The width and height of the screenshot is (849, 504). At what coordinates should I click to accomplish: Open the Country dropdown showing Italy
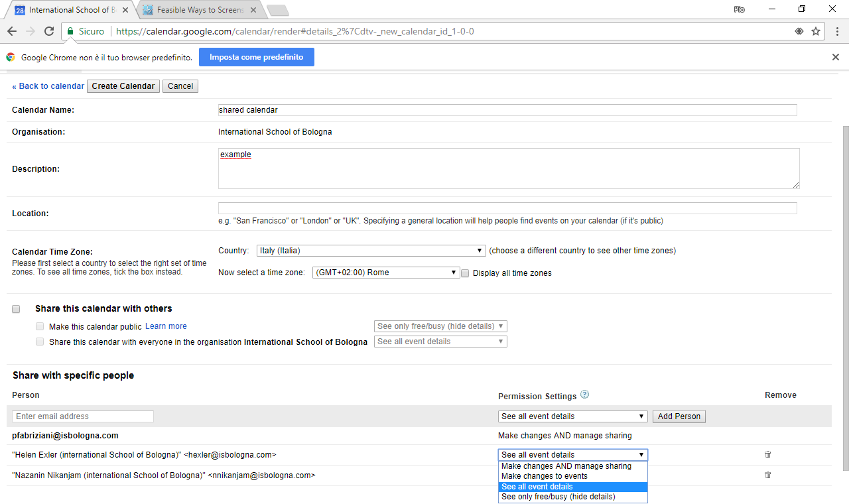(371, 251)
